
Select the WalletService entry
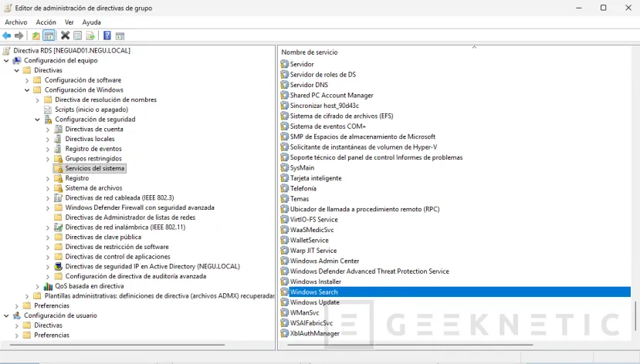pos(309,240)
